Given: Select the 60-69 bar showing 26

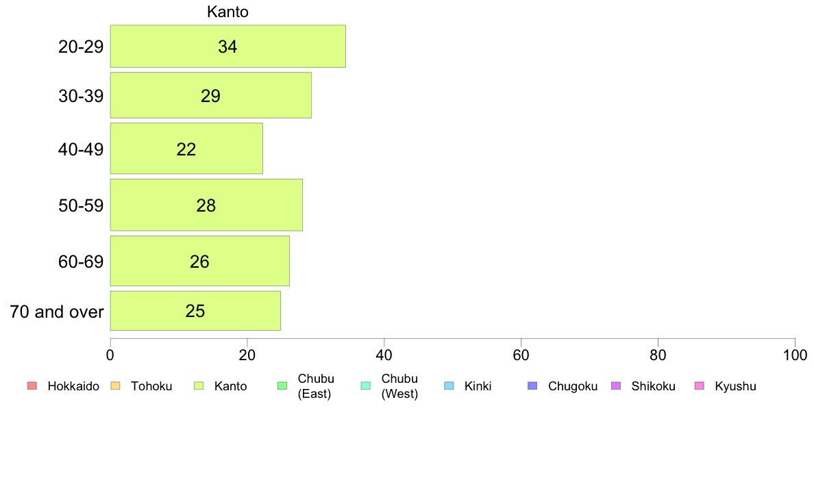Looking at the screenshot, I should tap(200, 261).
